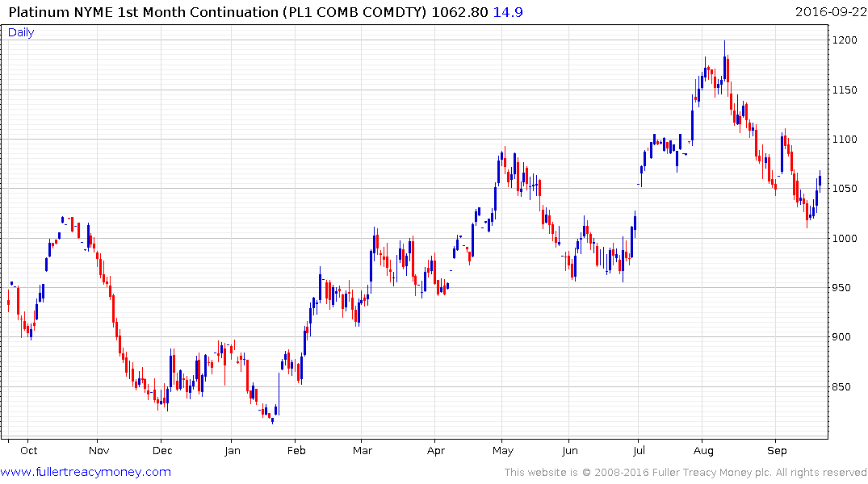Click the Jul label on the time axis
Viewport: 868px width, 484px height.
coord(639,451)
